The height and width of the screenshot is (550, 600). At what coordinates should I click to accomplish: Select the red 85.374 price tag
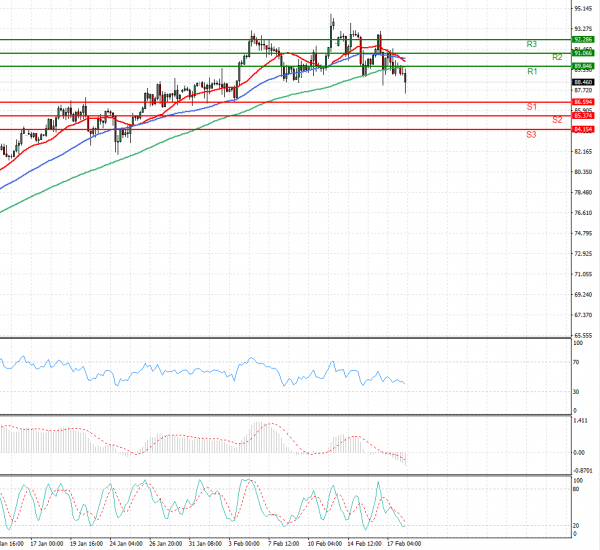click(x=583, y=116)
